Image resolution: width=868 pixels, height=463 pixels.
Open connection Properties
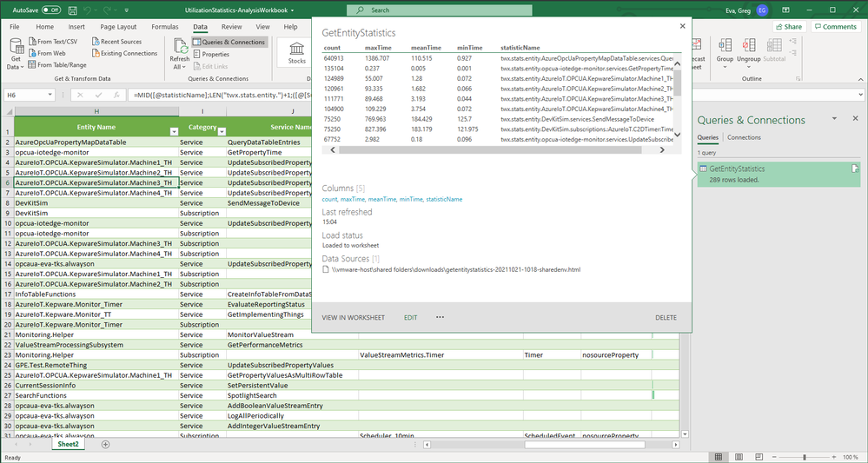pos(211,54)
